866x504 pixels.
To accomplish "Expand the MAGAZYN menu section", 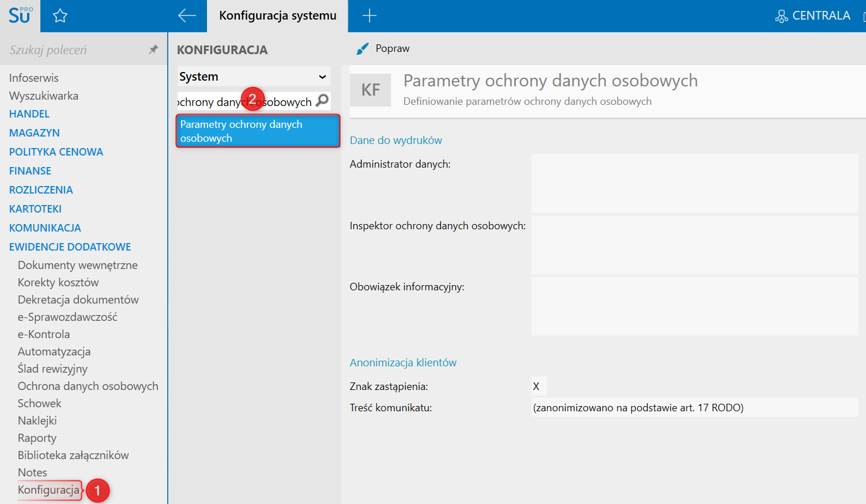I will point(35,133).
